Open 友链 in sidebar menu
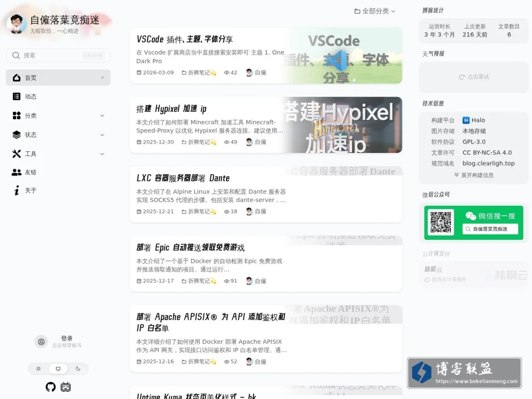This screenshot has width=532, height=399. click(58, 172)
